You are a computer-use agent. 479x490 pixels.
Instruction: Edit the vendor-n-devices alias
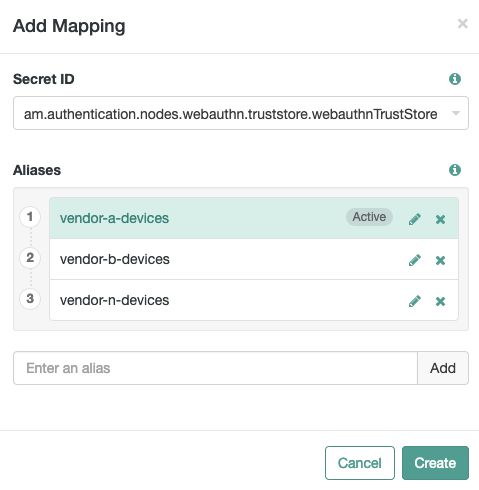tap(415, 301)
